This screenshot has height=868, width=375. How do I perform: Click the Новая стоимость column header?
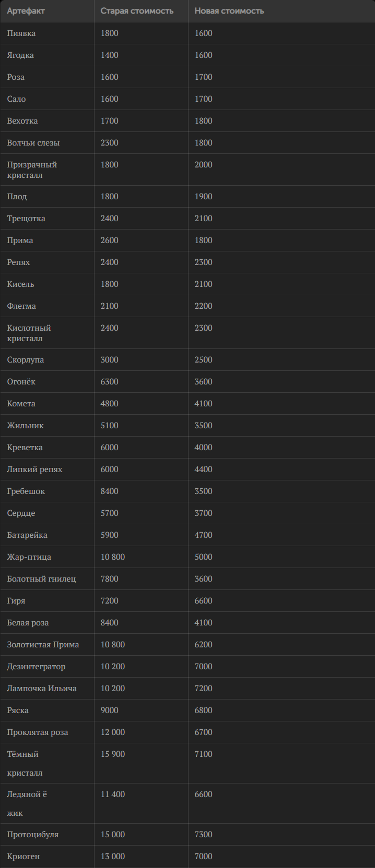pyautogui.click(x=229, y=11)
